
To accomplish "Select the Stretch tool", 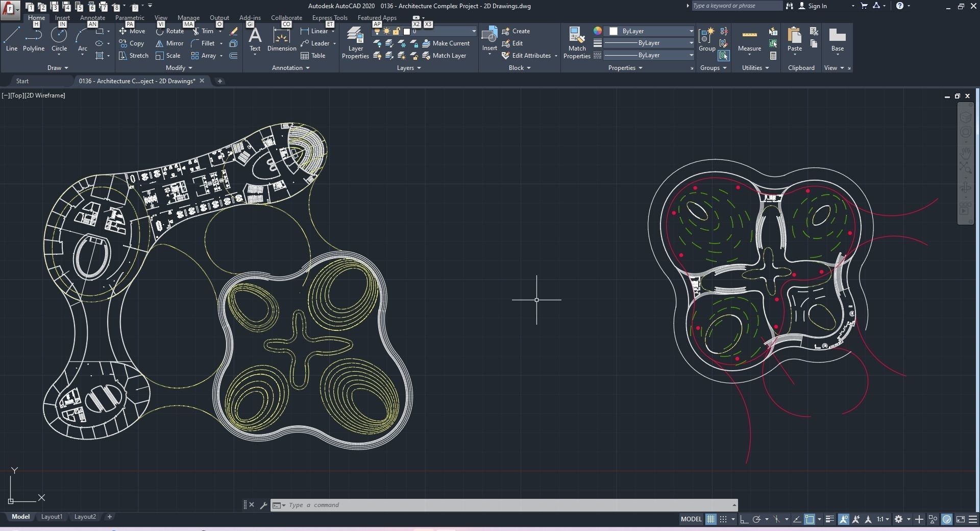I will [x=134, y=56].
